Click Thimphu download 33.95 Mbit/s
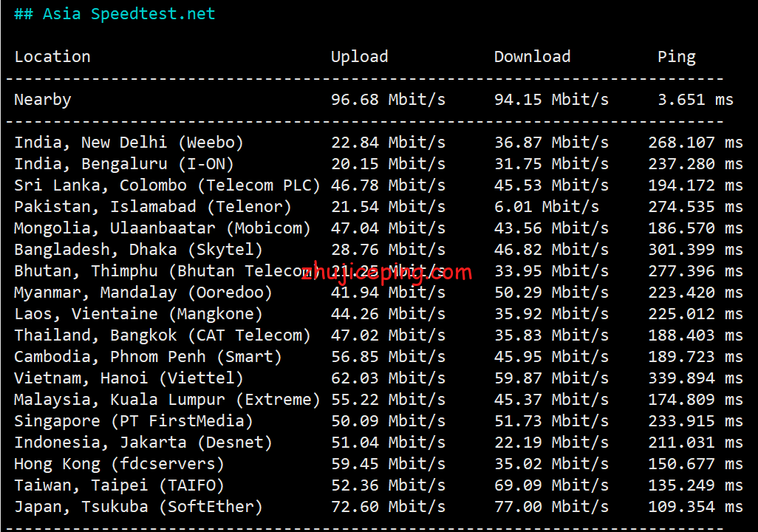Viewport: 758px width, 532px height. [551, 271]
